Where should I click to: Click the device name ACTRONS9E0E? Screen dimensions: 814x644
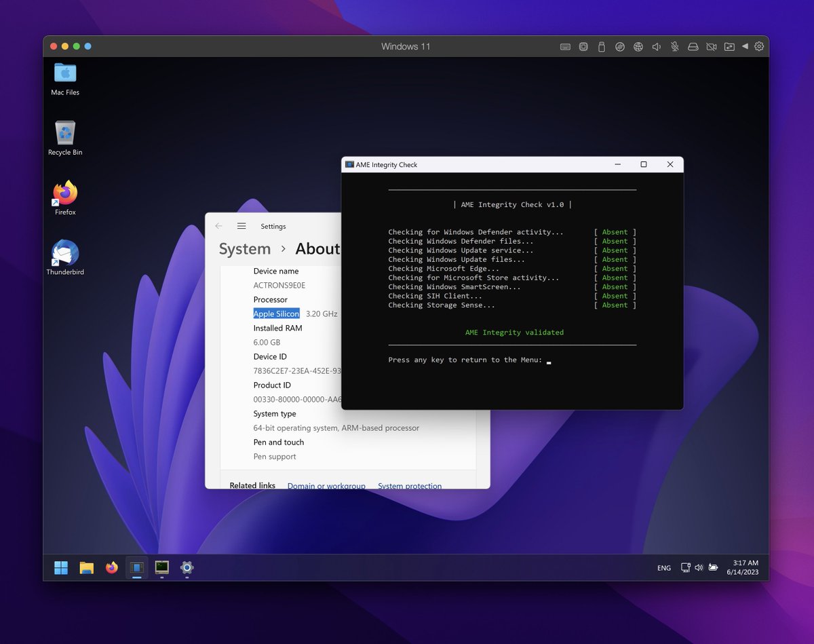[279, 285]
